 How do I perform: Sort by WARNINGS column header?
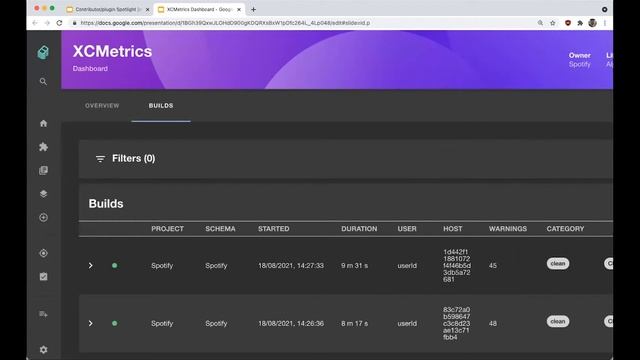click(x=508, y=229)
